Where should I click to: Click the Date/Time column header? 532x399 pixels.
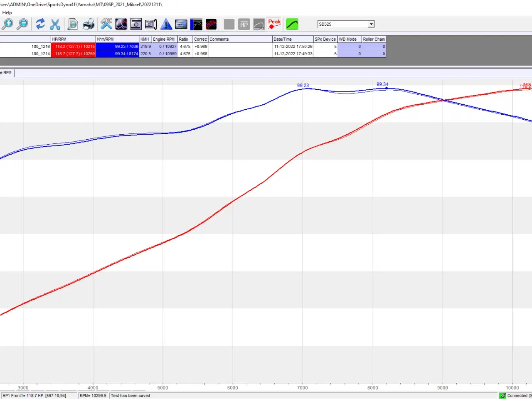click(293, 39)
